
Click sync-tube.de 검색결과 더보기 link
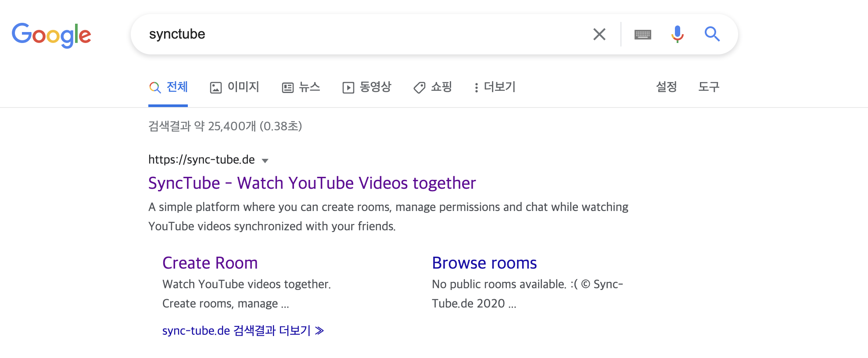coord(243,330)
